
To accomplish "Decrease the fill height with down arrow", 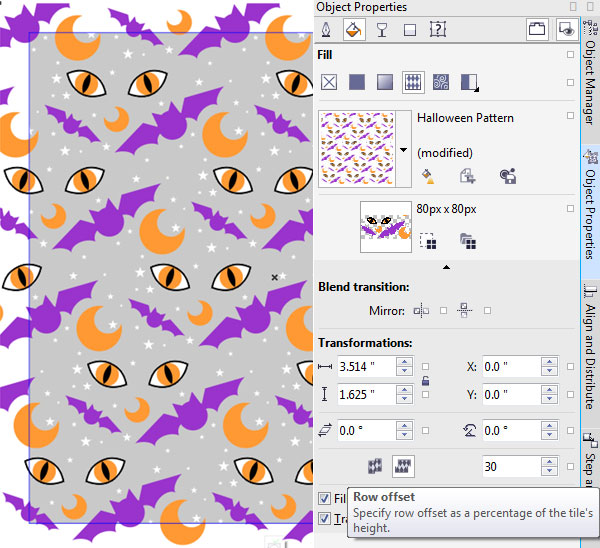I will (x=404, y=399).
